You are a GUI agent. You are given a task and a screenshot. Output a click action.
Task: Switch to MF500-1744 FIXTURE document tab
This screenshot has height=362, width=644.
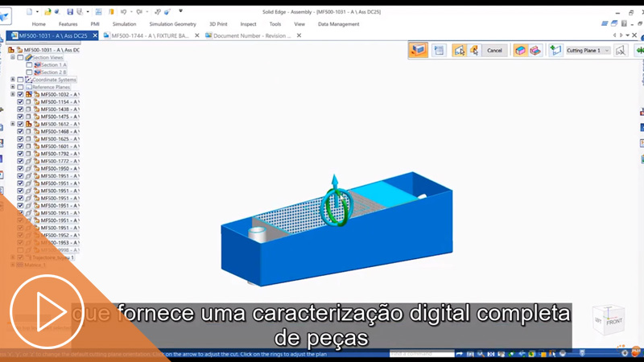click(150, 35)
